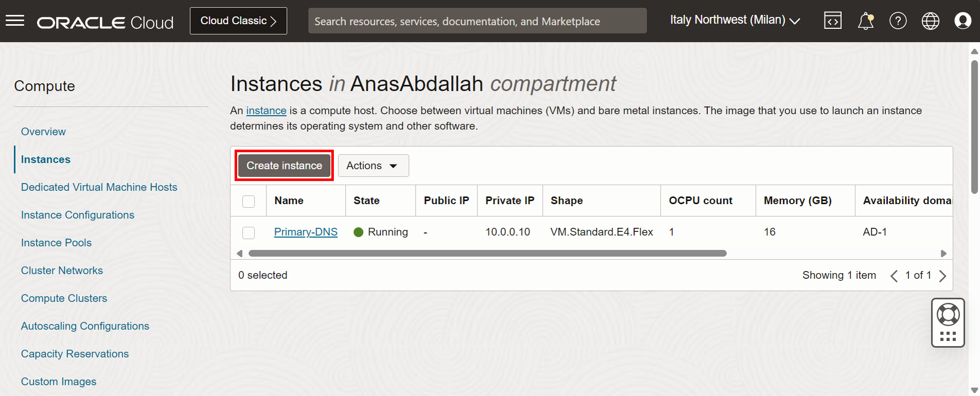Image resolution: width=980 pixels, height=396 pixels.
Task: Click the 'Showing 1 item' text
Action: click(x=839, y=275)
